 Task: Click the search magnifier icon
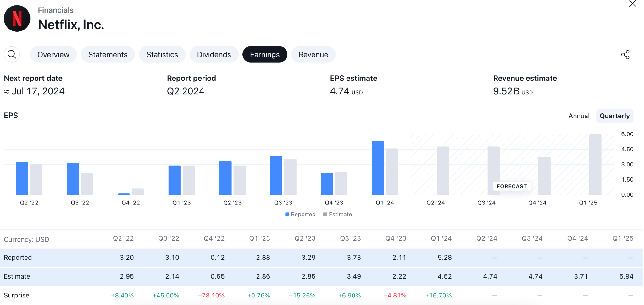coord(12,54)
